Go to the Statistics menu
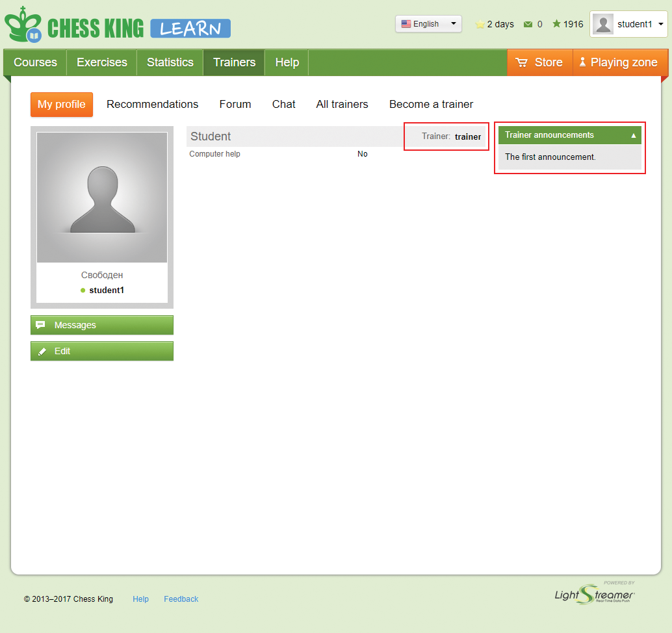The width and height of the screenshot is (672, 633). (170, 62)
